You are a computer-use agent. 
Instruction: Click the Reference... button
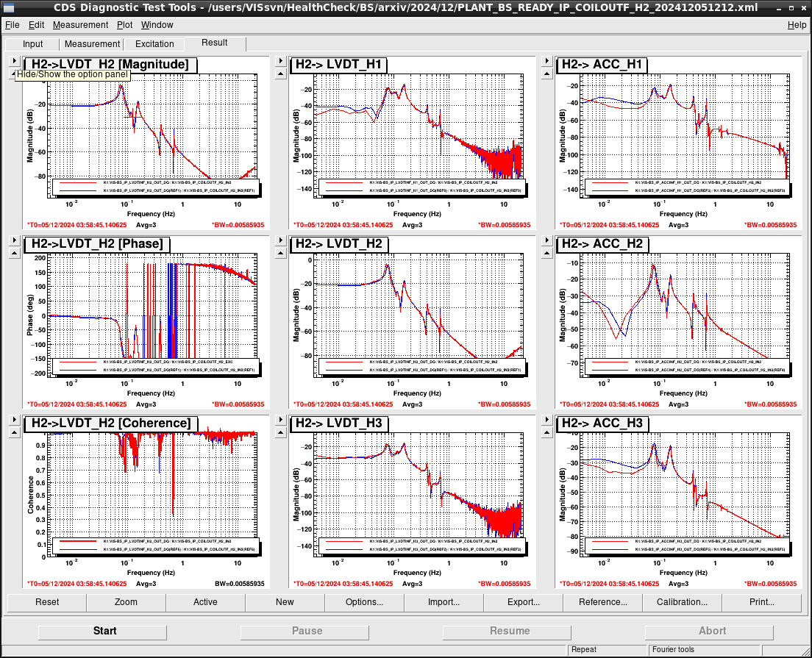tap(603, 602)
